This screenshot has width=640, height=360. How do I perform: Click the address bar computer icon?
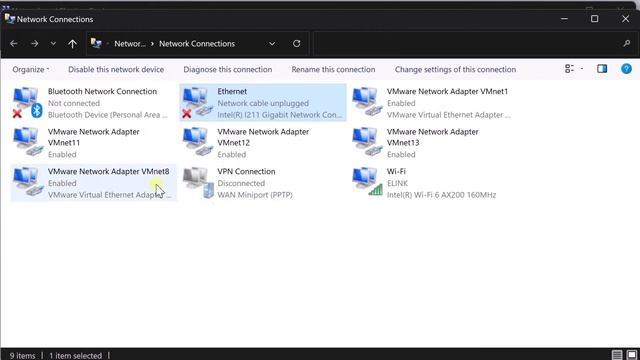[x=96, y=43]
